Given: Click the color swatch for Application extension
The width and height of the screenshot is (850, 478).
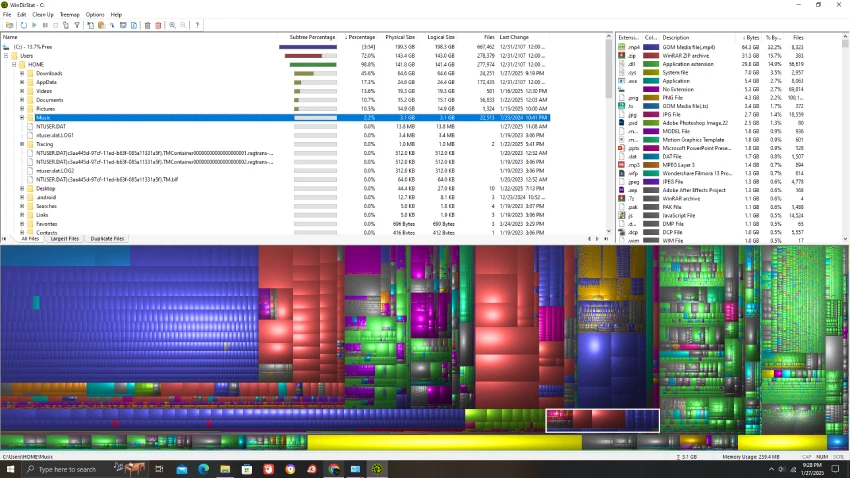Looking at the screenshot, I should (651, 64).
